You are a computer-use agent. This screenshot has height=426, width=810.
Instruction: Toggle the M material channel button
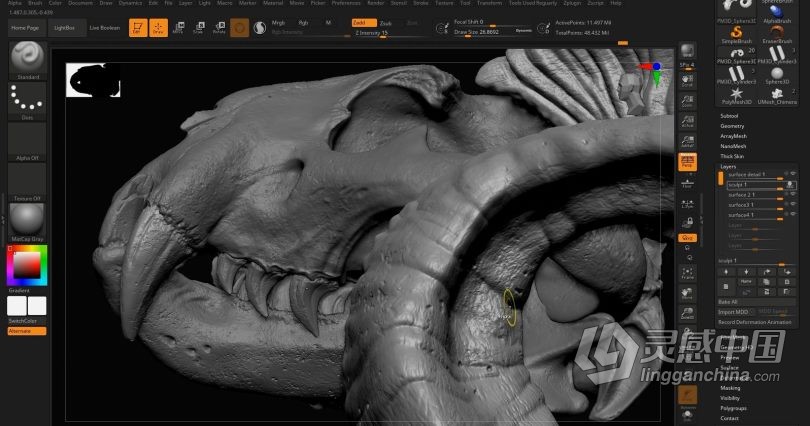328,23
